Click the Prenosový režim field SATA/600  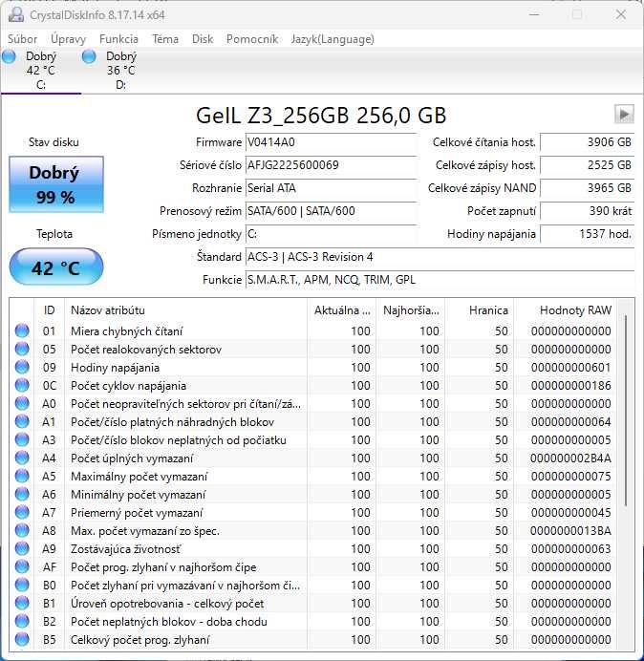(331, 211)
